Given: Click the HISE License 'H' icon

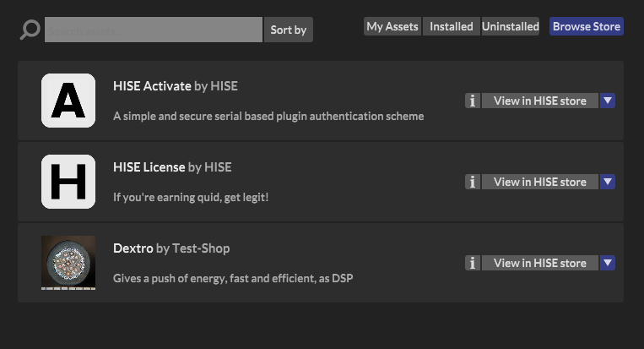Looking at the screenshot, I should pyautogui.click(x=68, y=182).
